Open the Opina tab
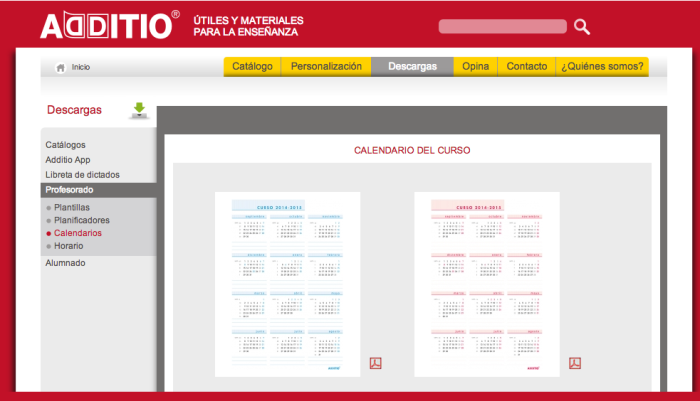The height and width of the screenshot is (401, 700). tap(475, 67)
